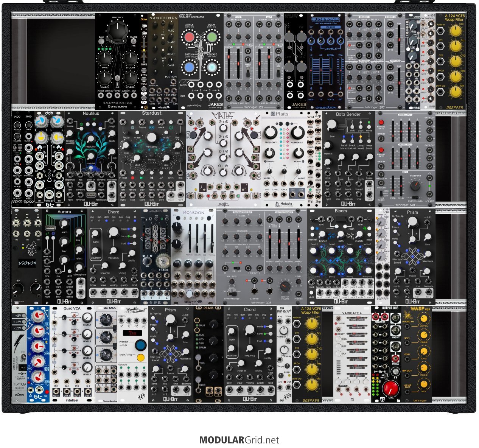This screenshot has height=448, width=479.
Task: Click Output Bus red Level knob
Action: click(391, 389)
